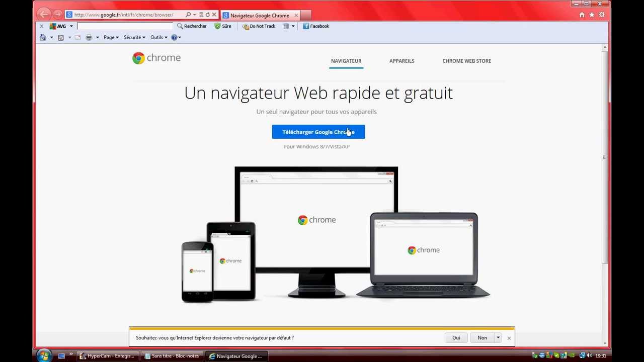Go back with the browser Back arrow
The height and width of the screenshot is (362, 644).
(44, 15)
